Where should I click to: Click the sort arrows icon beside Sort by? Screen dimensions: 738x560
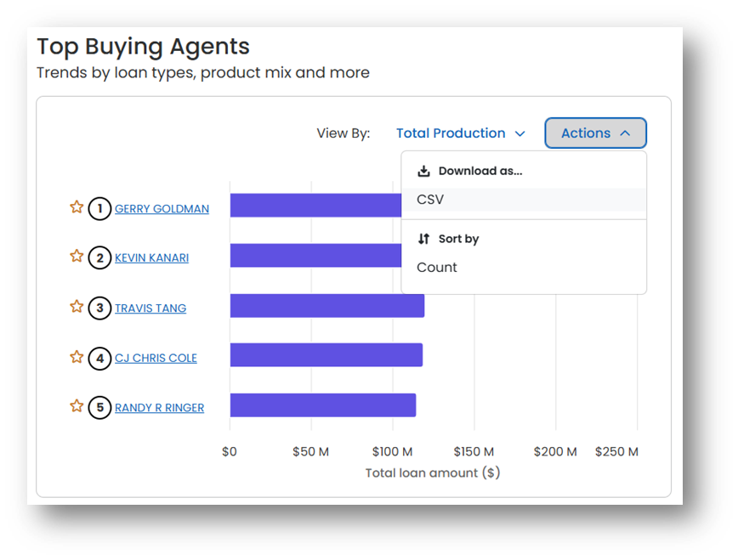(423, 239)
